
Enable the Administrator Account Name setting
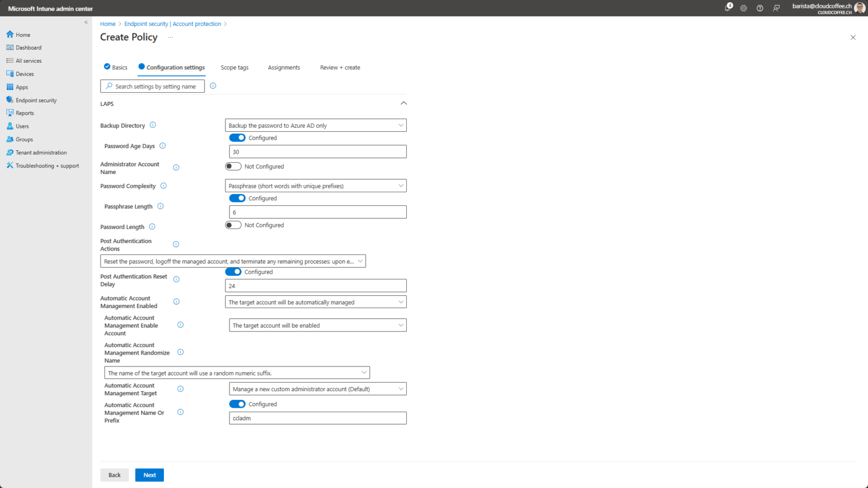click(x=233, y=166)
